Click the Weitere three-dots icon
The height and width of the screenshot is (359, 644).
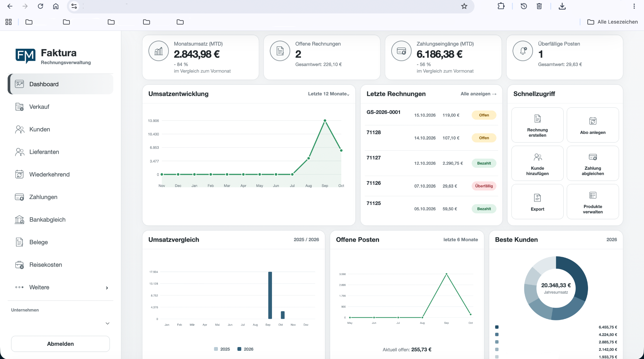(x=19, y=287)
